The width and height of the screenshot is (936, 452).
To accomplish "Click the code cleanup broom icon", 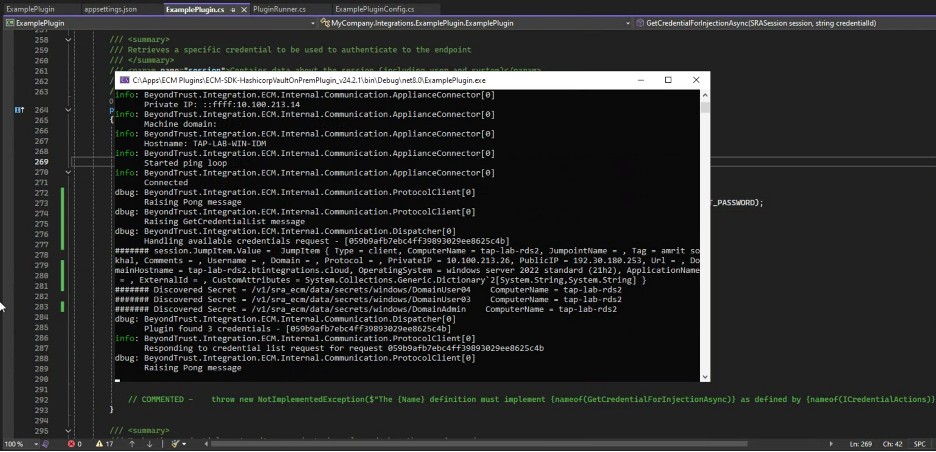I will point(176,444).
